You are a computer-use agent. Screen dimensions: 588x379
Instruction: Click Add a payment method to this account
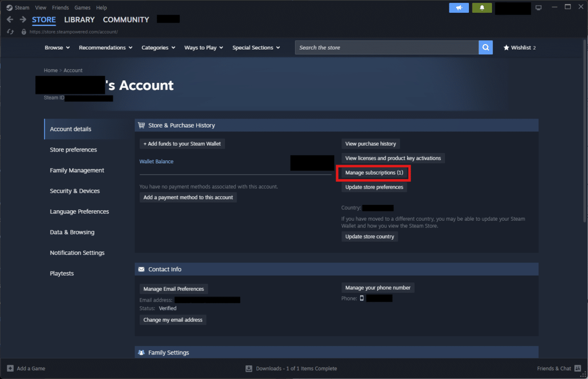click(188, 197)
